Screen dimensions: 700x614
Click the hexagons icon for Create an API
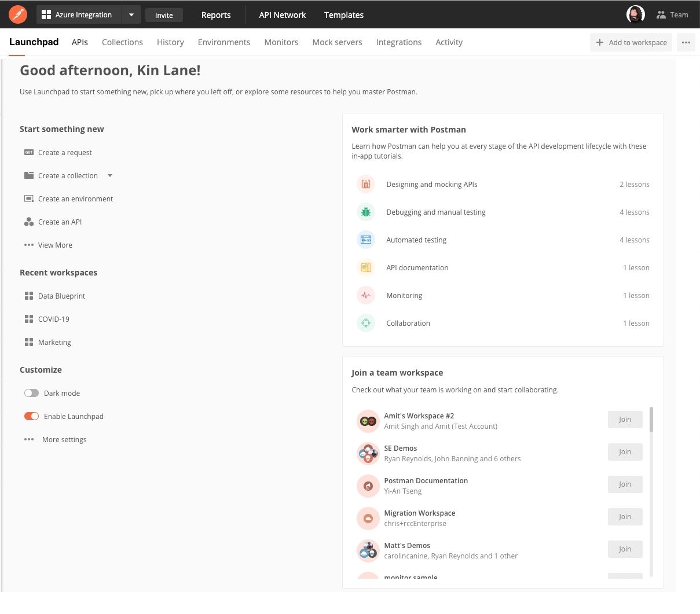point(29,222)
